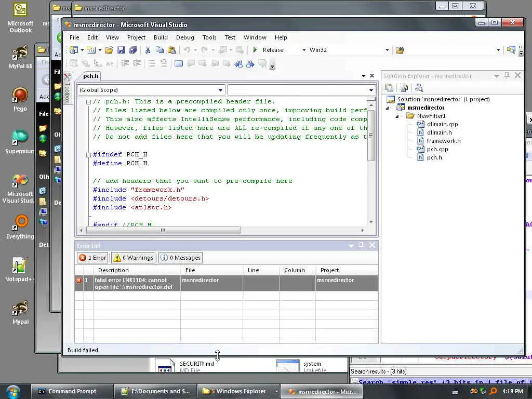Click the Save All icon
532x399 pixels.
click(132, 50)
